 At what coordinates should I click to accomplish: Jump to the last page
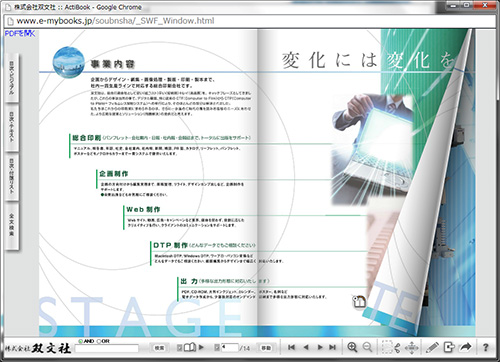point(332,347)
